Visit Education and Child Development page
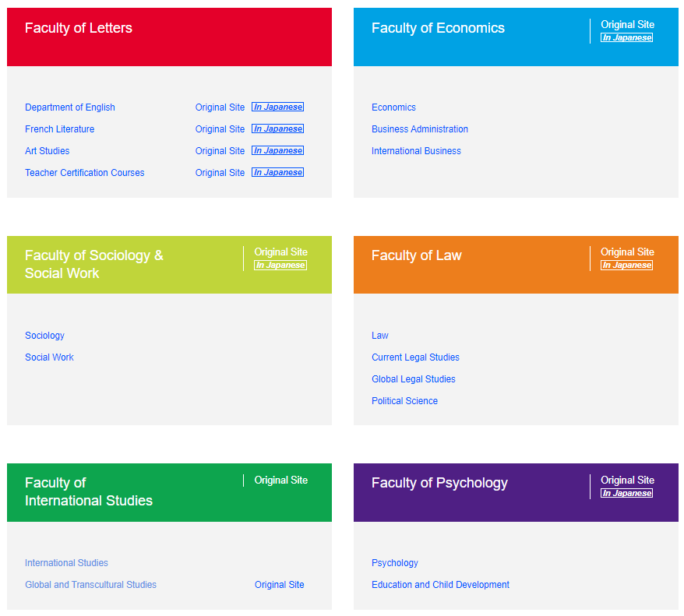Screen dimensions: 684x616 coord(440,585)
